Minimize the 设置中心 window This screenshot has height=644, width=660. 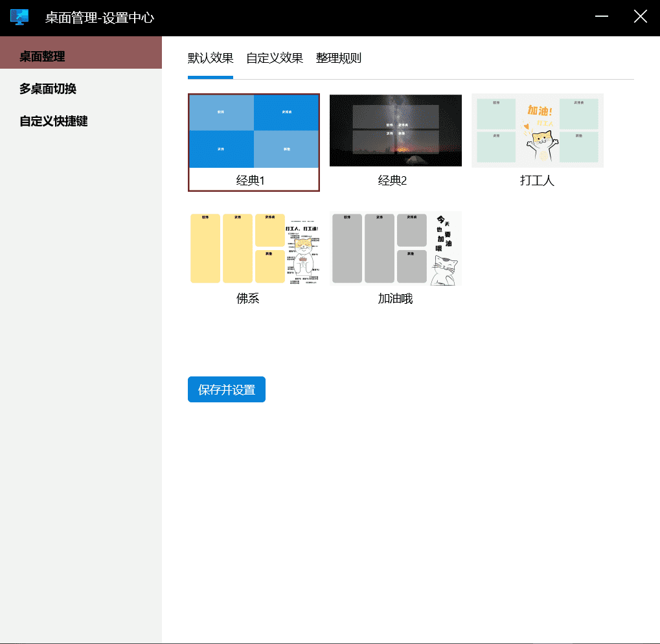[x=602, y=17]
